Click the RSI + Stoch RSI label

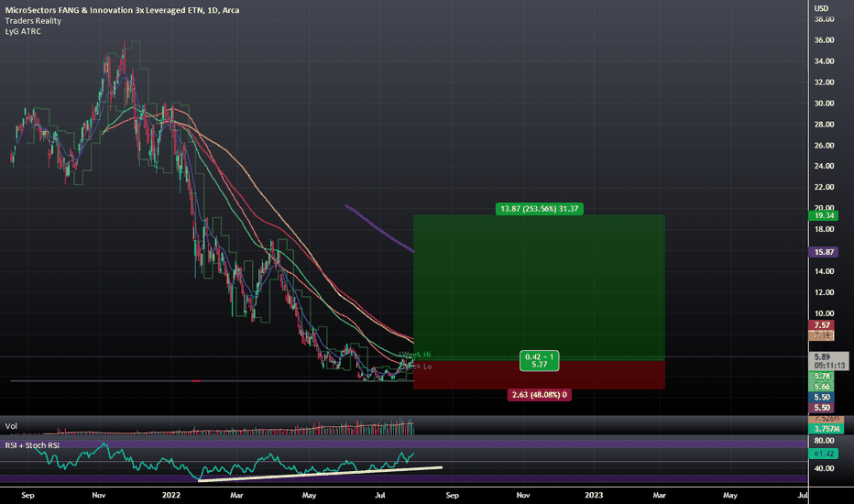click(32, 445)
